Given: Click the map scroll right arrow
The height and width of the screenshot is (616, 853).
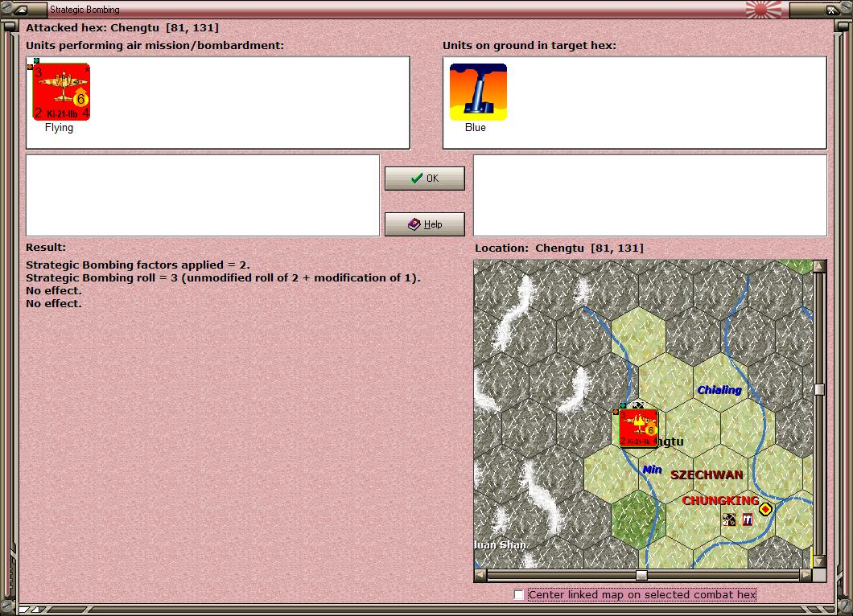Looking at the screenshot, I should [x=806, y=575].
